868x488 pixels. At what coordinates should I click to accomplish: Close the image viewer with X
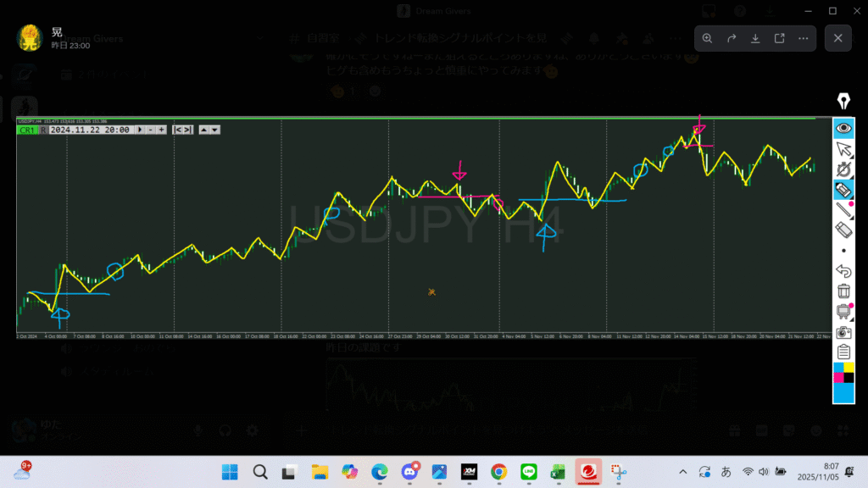click(837, 38)
